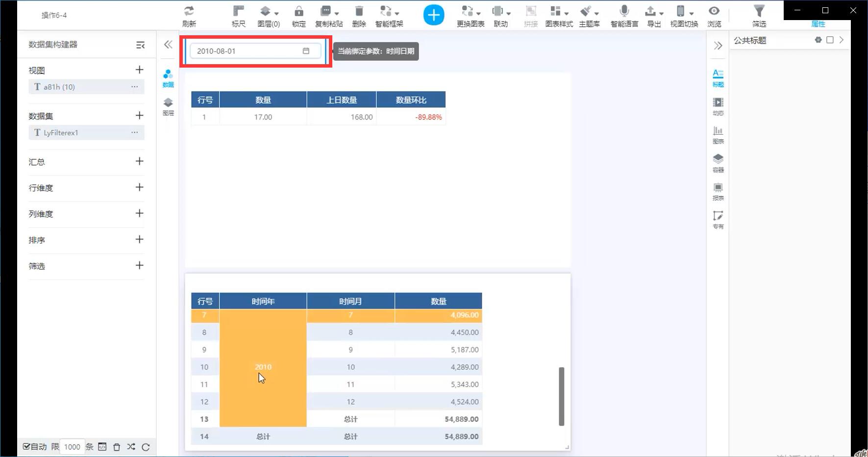Click the table's vertical scrollbar thumb

coord(561,396)
